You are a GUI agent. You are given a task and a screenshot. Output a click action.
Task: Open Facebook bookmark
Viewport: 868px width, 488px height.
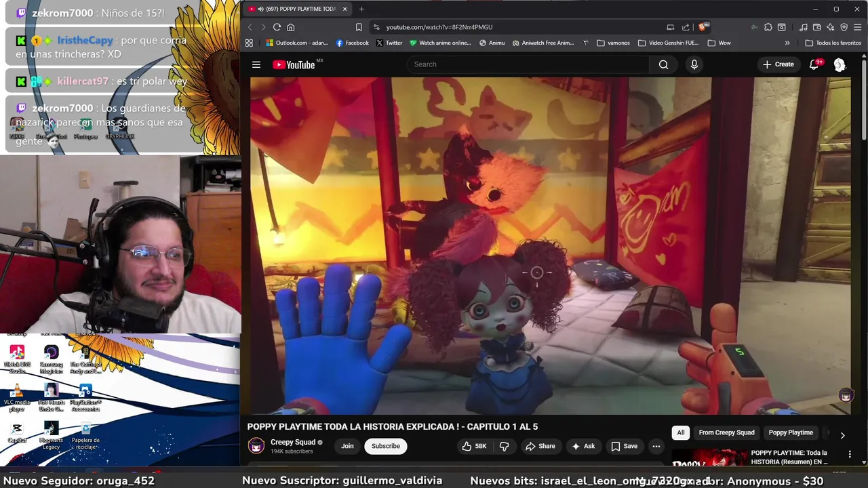pos(353,43)
